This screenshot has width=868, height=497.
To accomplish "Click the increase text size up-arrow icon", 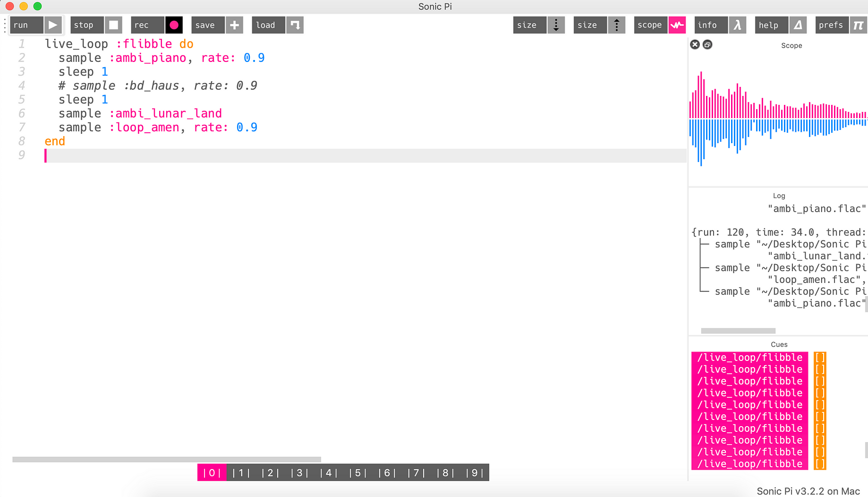I will point(617,25).
